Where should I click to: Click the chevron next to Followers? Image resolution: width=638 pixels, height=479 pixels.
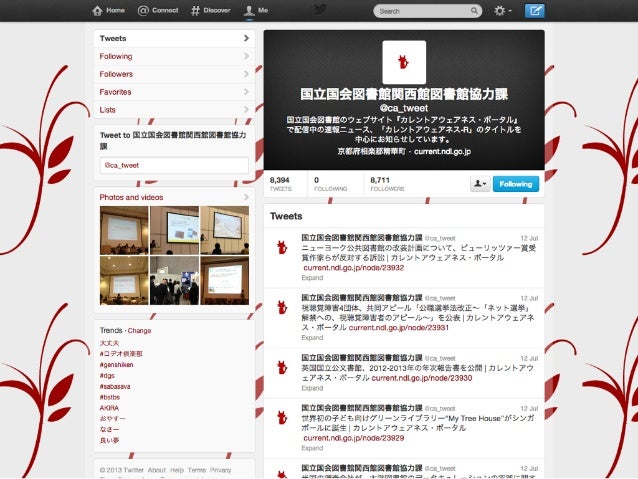246,74
